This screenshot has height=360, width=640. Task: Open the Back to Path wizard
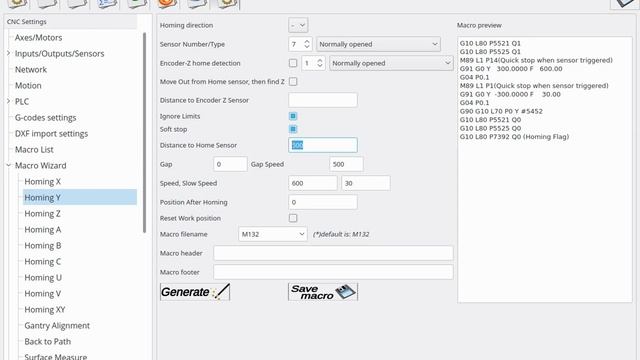pos(47,341)
